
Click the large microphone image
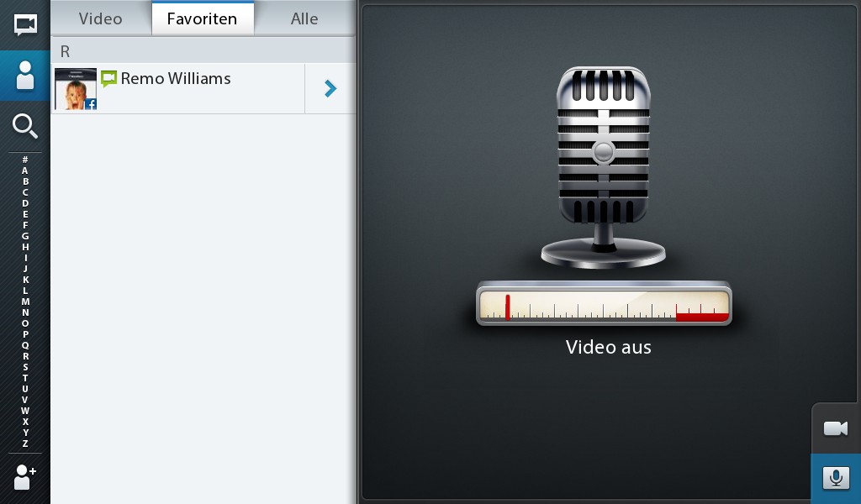(604, 167)
